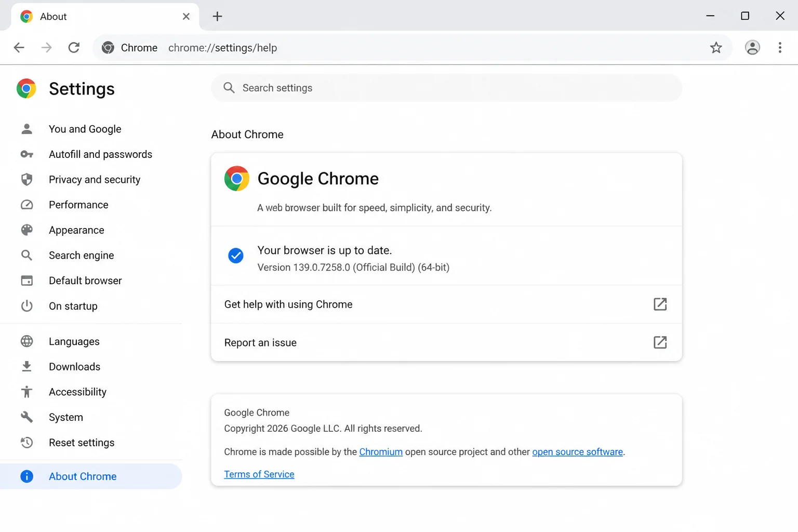The height and width of the screenshot is (532, 798).
Task: Open Appearance settings label
Action: 76,230
